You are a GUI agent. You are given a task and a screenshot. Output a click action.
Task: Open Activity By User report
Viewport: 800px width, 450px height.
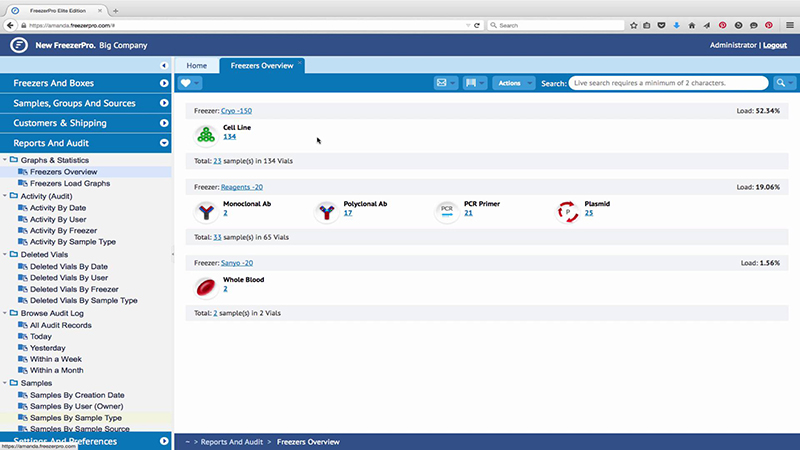point(58,219)
